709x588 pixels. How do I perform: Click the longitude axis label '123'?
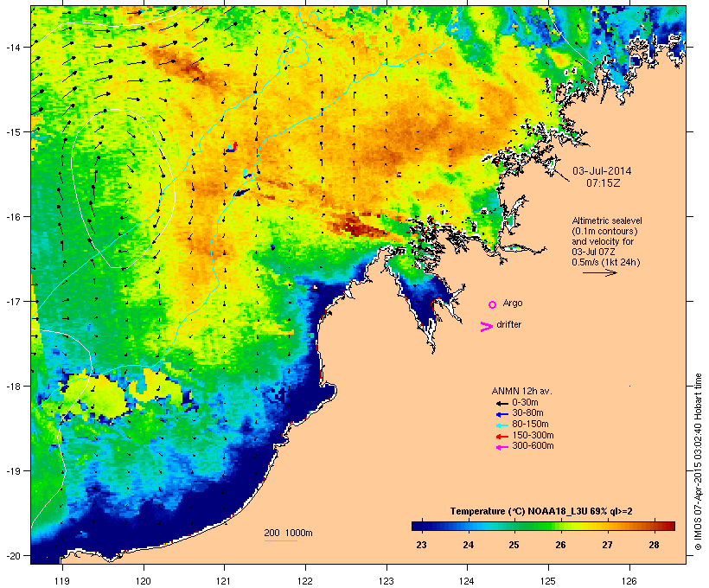tap(386, 581)
